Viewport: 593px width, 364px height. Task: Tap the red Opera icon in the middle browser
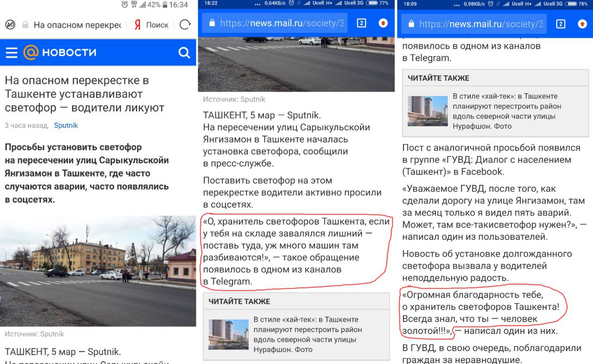(x=383, y=23)
